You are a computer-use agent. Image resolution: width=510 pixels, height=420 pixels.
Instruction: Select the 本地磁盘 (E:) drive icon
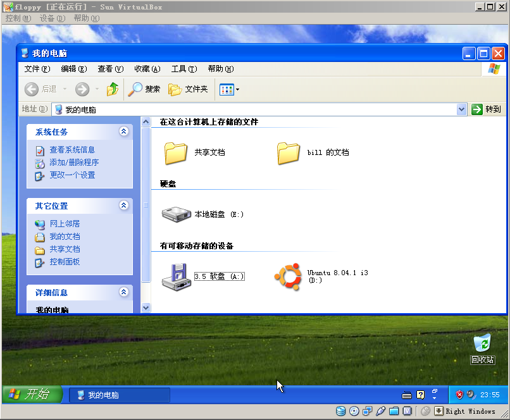click(176, 214)
